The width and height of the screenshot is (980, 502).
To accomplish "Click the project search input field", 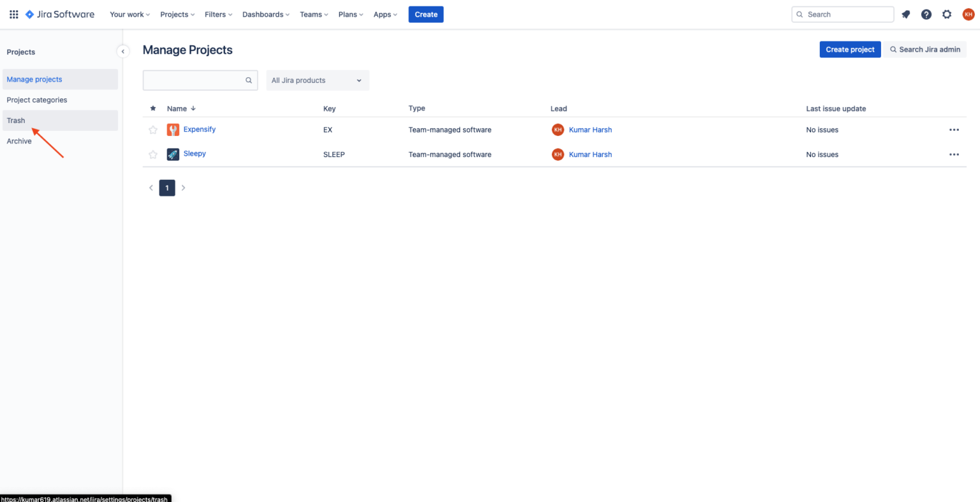I will point(198,80).
